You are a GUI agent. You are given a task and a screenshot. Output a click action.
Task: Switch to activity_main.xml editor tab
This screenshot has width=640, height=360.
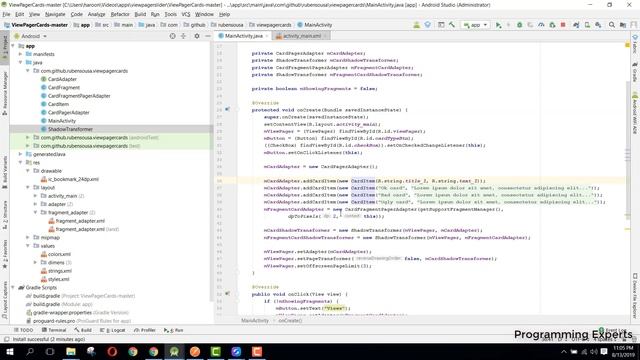point(302,36)
